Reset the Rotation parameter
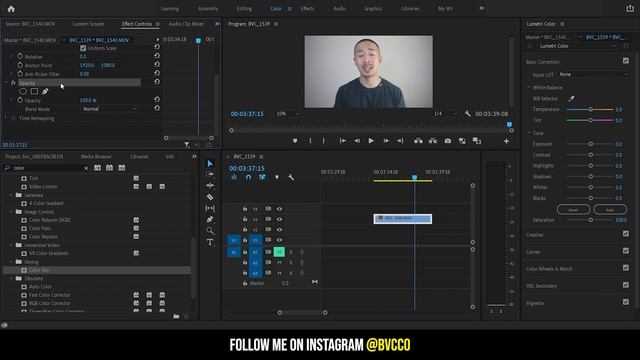 pos(157,56)
